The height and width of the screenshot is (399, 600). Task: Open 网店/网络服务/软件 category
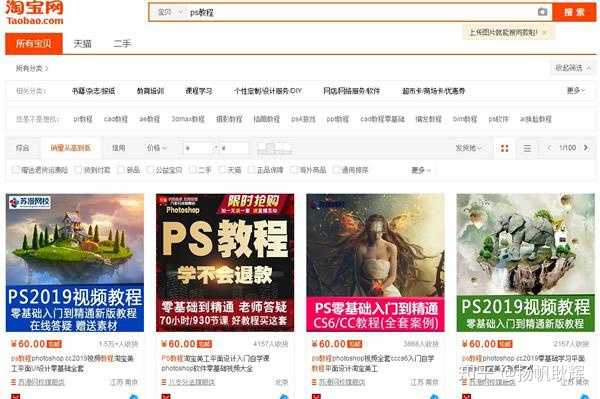[351, 91]
